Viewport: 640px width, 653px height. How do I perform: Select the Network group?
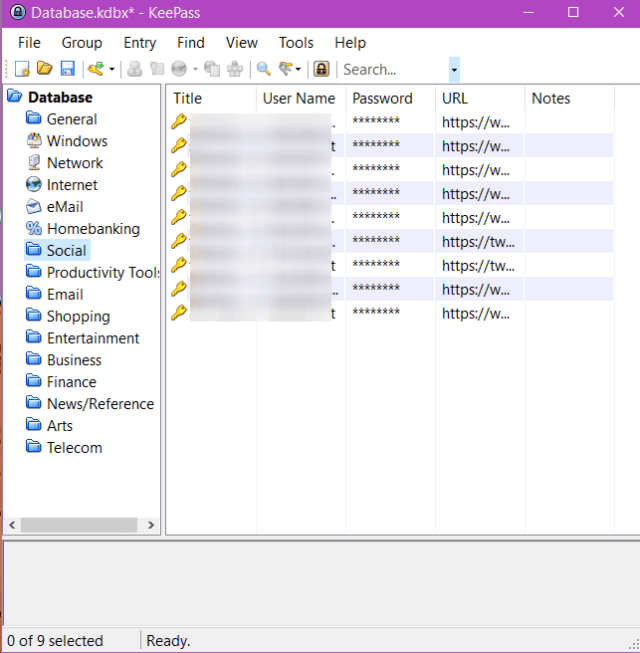point(75,163)
